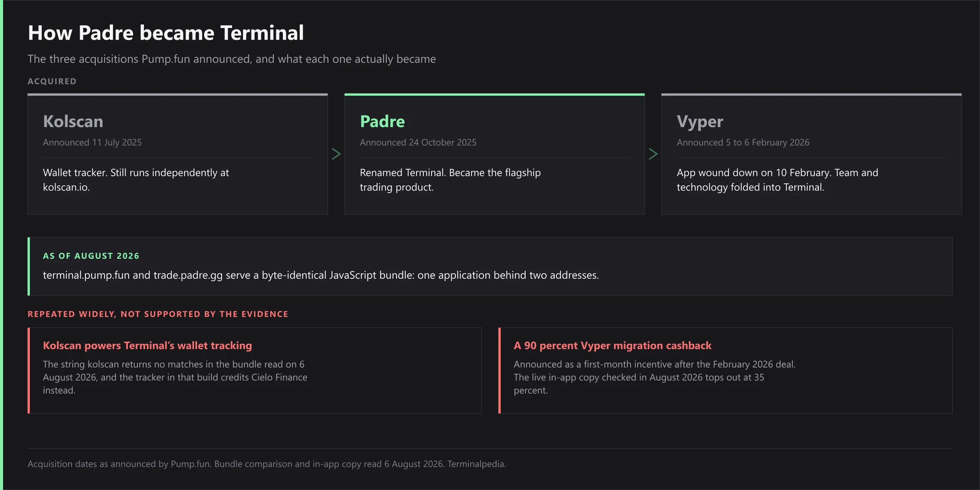Click the subtitle about three Pump.fun acquisitions
The image size is (980, 490).
(x=232, y=59)
